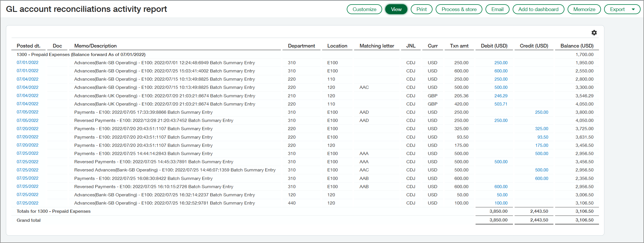Image resolution: width=644 pixels, height=243 pixels.
Task: Click the Balance (USD) column header
Action: pyautogui.click(x=577, y=46)
